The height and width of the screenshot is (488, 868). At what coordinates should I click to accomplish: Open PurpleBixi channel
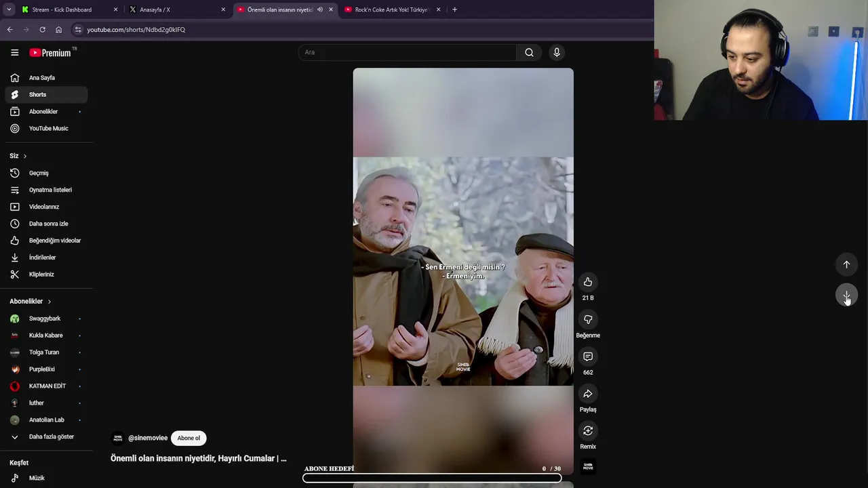click(46, 369)
